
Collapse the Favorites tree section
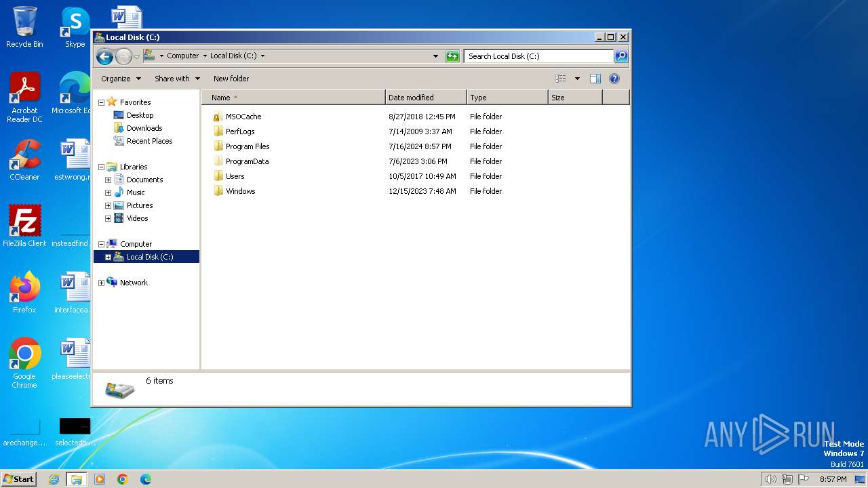click(102, 102)
